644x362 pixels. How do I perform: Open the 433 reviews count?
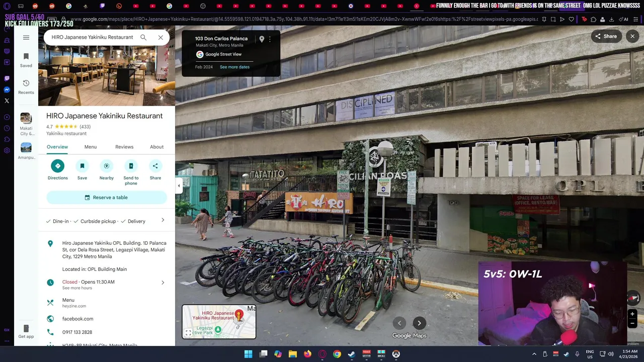pos(85,127)
